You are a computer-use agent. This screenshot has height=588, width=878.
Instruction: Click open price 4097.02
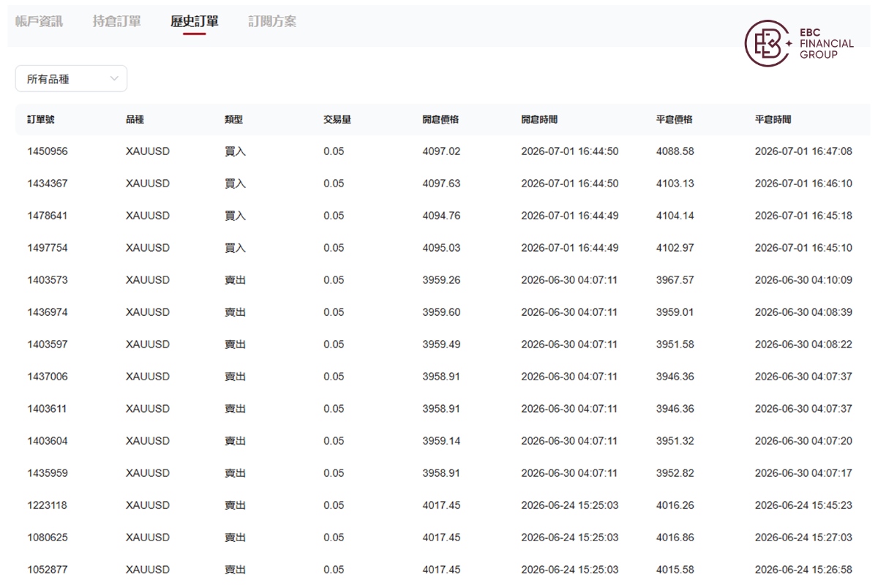[441, 151]
